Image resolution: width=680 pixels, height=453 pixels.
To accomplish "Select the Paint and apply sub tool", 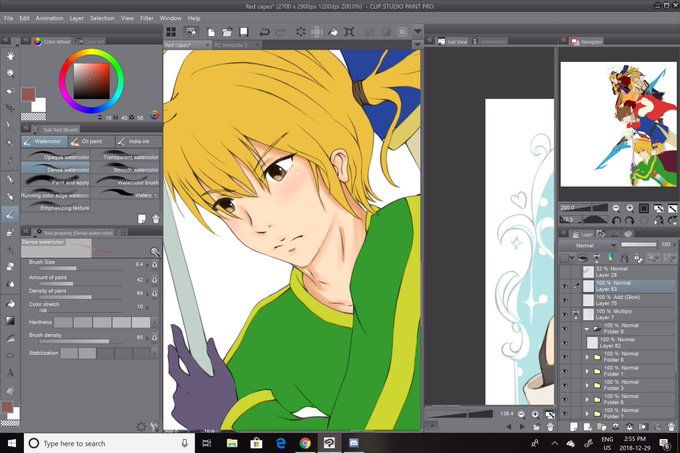I will (x=56, y=182).
